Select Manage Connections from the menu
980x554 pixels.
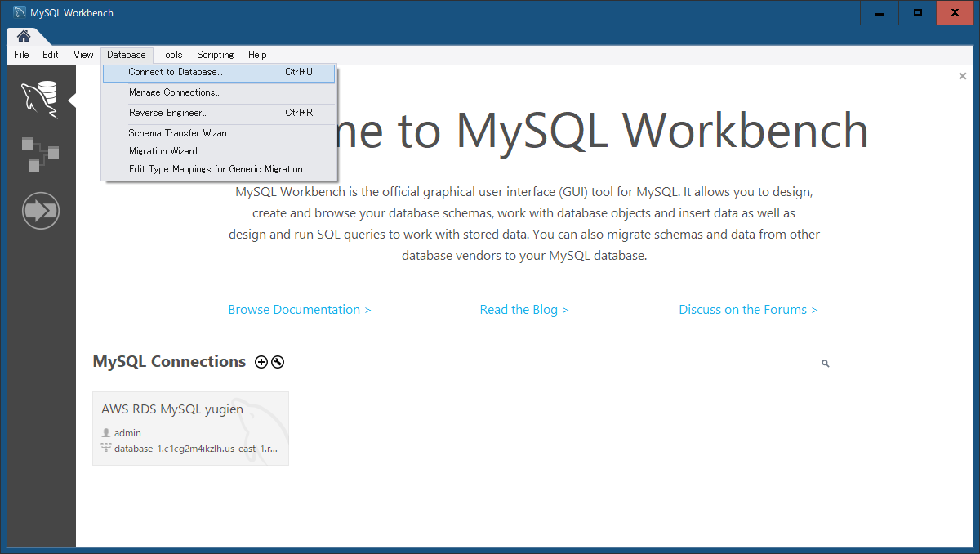click(x=219, y=92)
